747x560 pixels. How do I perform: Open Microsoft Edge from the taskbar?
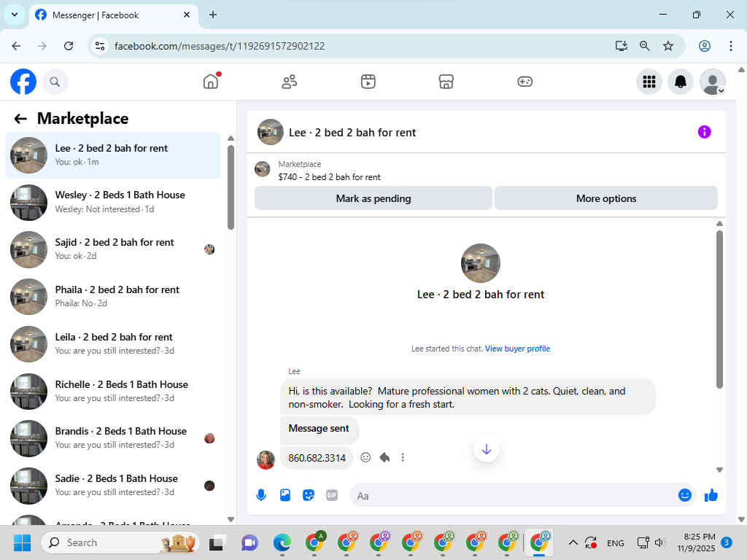pyautogui.click(x=282, y=542)
